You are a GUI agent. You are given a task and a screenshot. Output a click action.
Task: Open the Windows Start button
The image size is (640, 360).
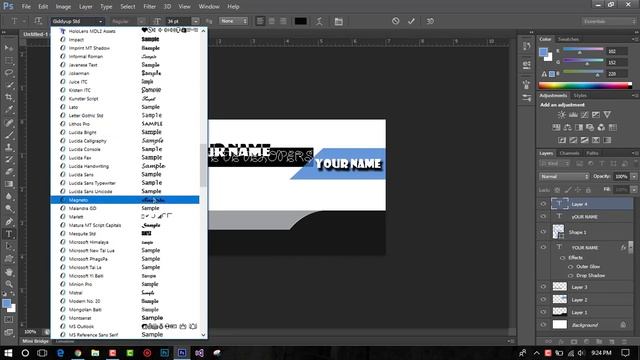coord(8,353)
